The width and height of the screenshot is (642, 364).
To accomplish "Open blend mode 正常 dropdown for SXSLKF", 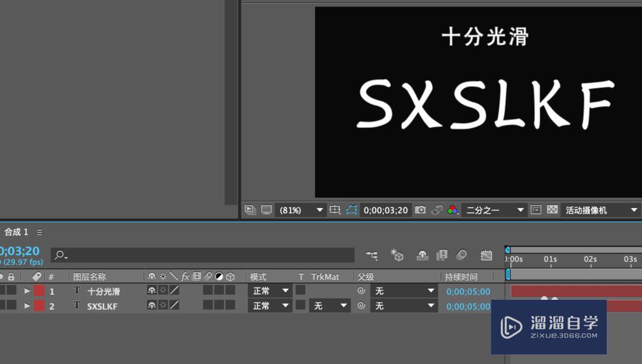I will (x=270, y=306).
